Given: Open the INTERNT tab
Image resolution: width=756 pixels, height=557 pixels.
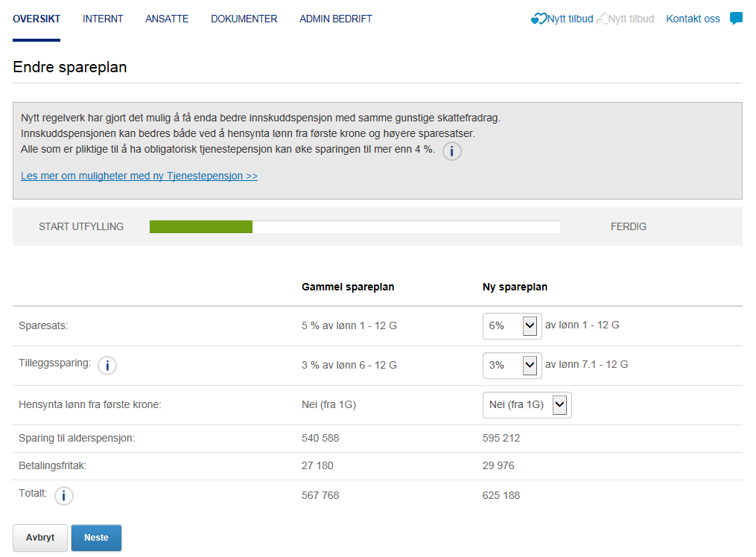Looking at the screenshot, I should 103,19.
